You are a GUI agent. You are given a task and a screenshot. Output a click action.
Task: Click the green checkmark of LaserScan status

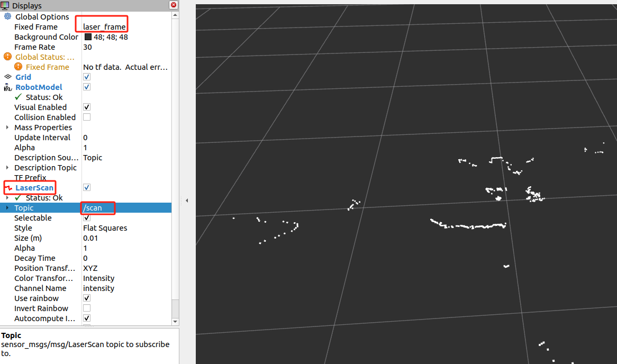point(18,197)
